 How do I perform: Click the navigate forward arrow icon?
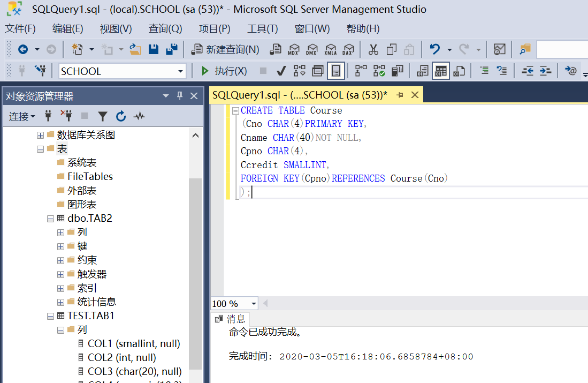point(51,49)
